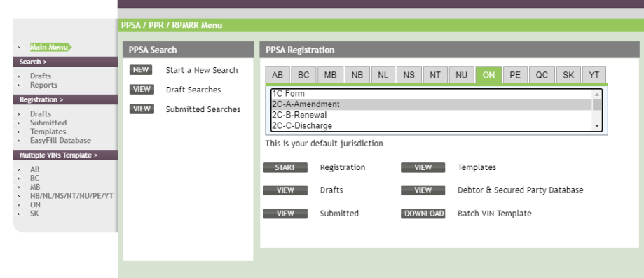
Task: Select NB/NL/NS/NT/NU/PE/YT VIN template
Action: [71, 196]
